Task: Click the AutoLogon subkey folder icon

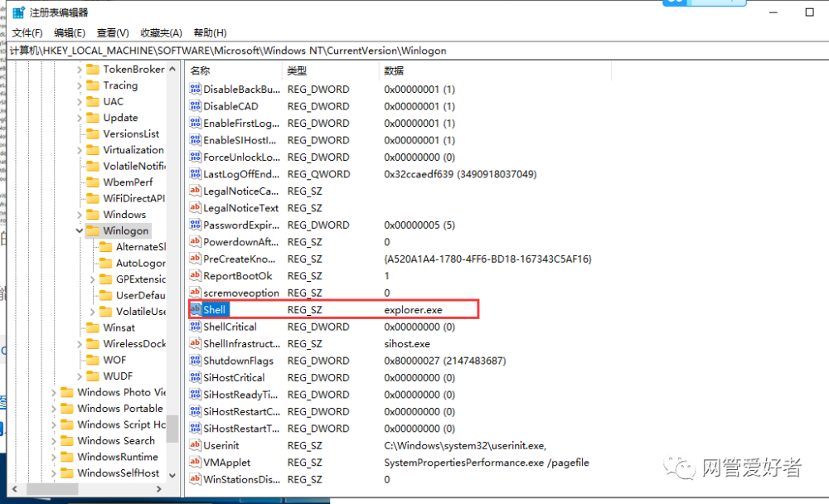Action: point(106,263)
